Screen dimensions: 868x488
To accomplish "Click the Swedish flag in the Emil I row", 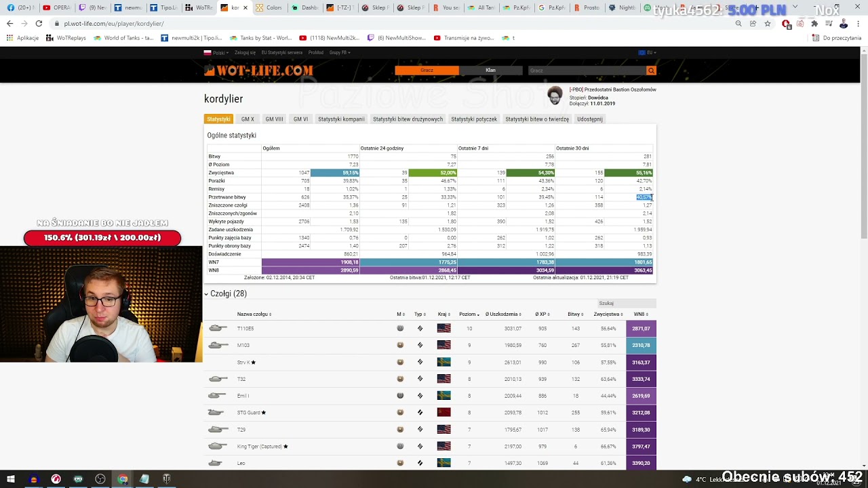I will 443,396.
